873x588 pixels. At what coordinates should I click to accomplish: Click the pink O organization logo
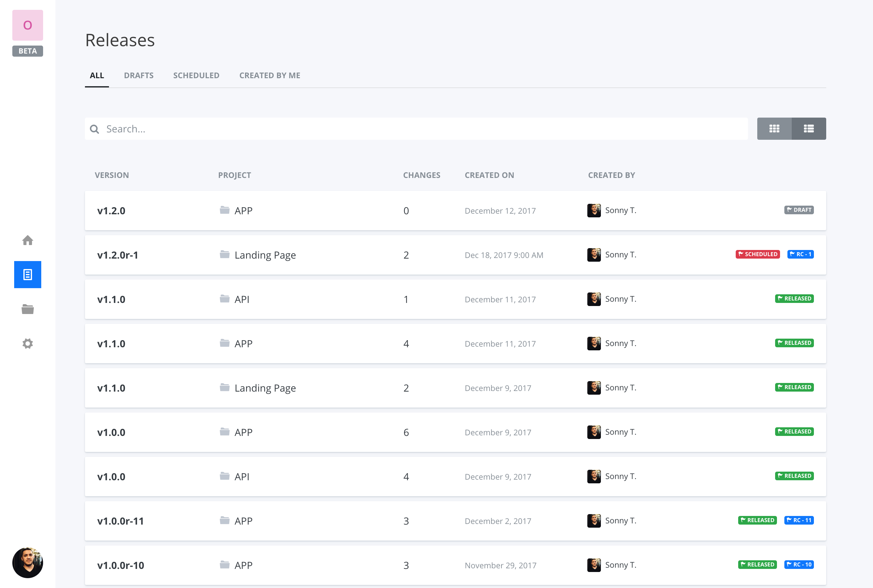[27, 25]
